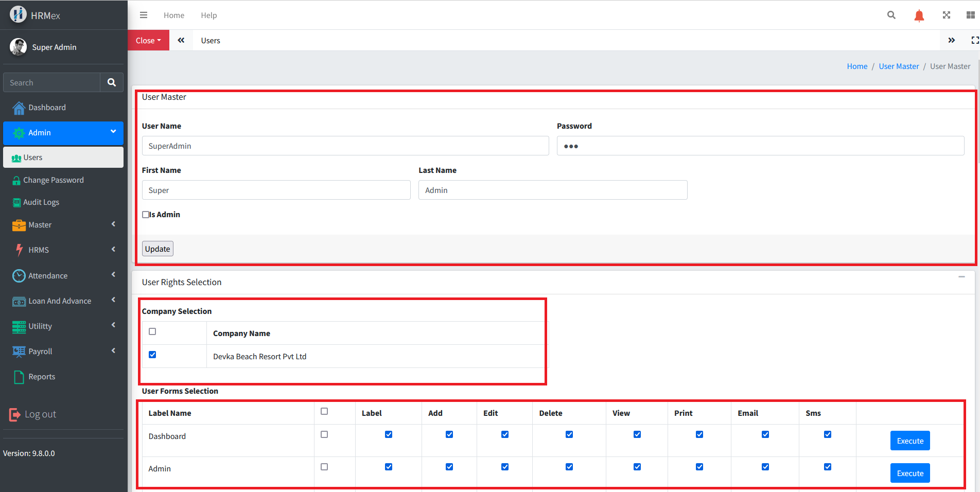Viewport: 980px width, 492px height.
Task: Open the apps grid icon
Action: coord(970,15)
